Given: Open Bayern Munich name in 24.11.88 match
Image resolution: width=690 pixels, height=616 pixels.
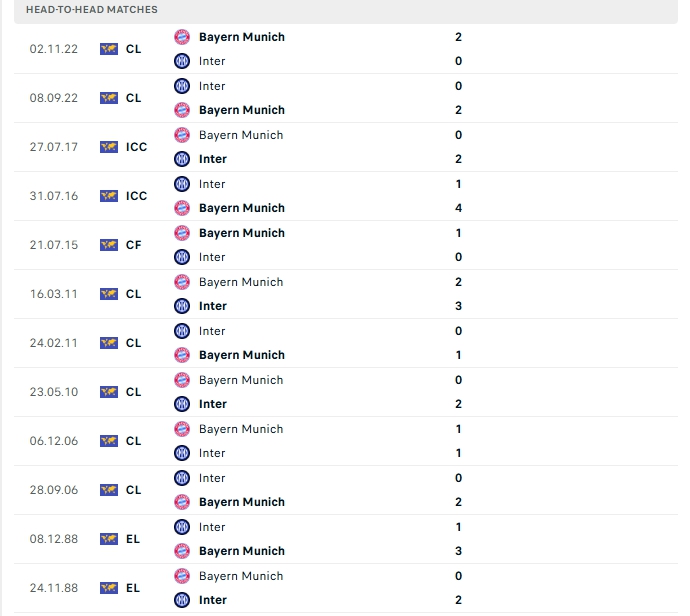Looking at the screenshot, I should coord(241,576).
